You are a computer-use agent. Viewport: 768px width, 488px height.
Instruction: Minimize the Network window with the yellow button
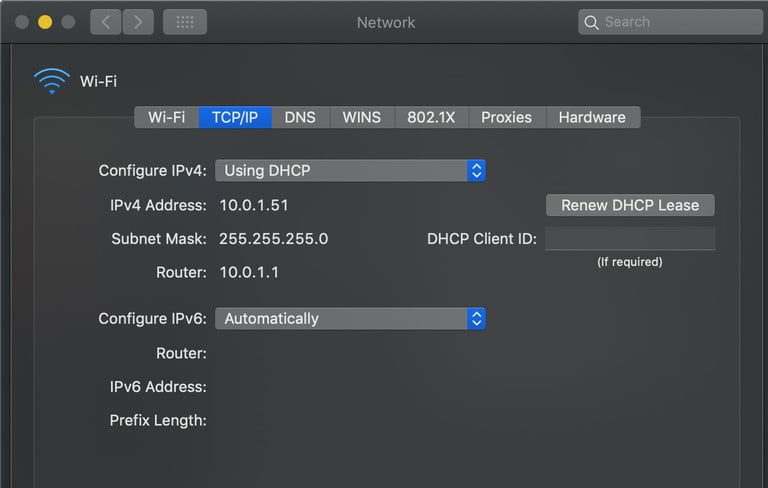(x=45, y=22)
